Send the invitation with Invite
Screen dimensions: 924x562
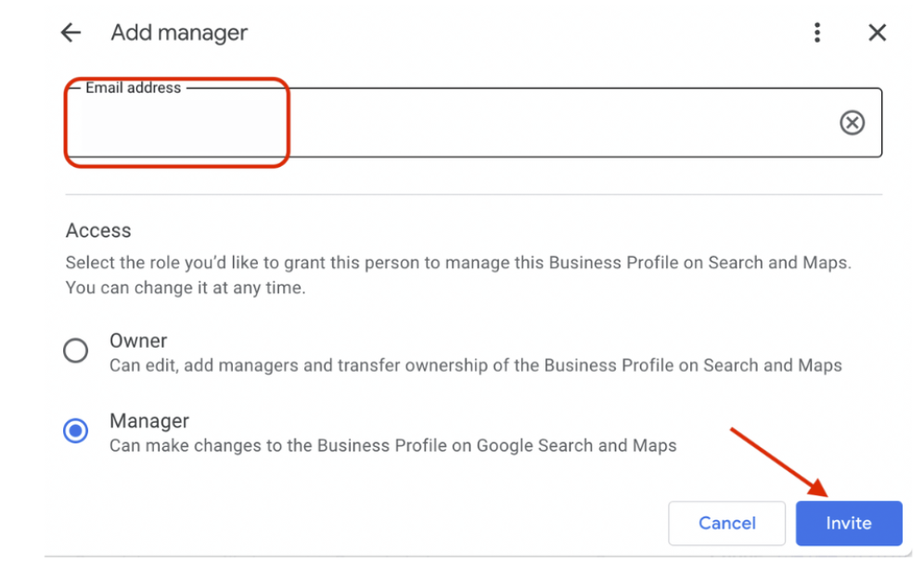pyautogui.click(x=848, y=523)
